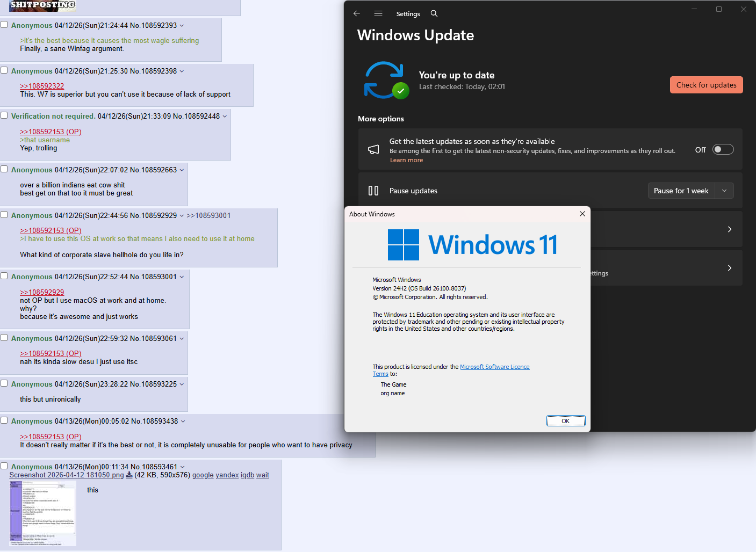Viewport: 756px width, 552px height.
Task: Maximize the Settings window
Action: coord(719,9)
